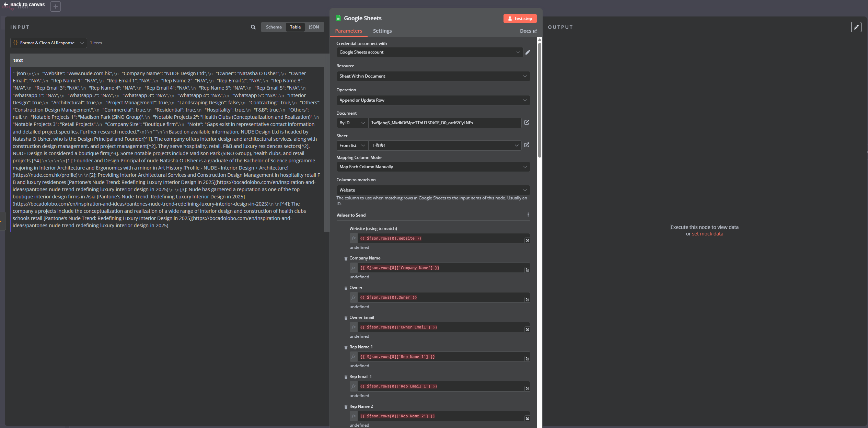This screenshot has height=428, width=868.
Task: Click parameters panel scrollbar
Action: (x=540, y=100)
